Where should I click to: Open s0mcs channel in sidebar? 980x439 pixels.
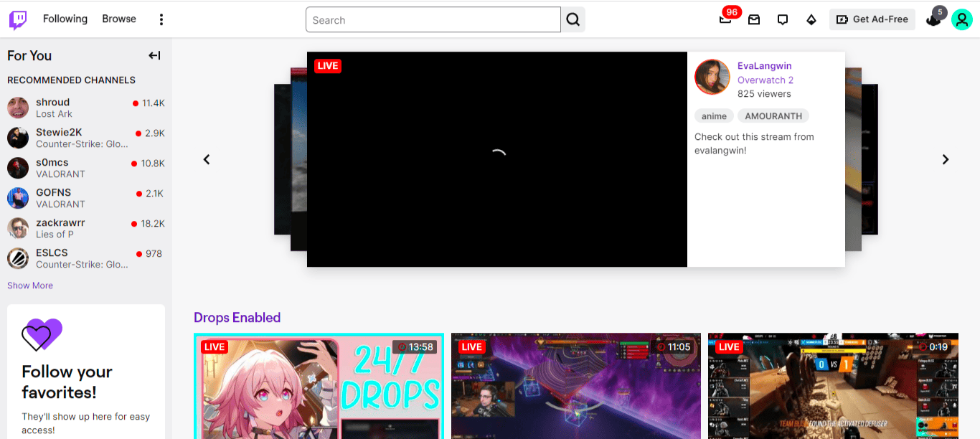[86, 168]
